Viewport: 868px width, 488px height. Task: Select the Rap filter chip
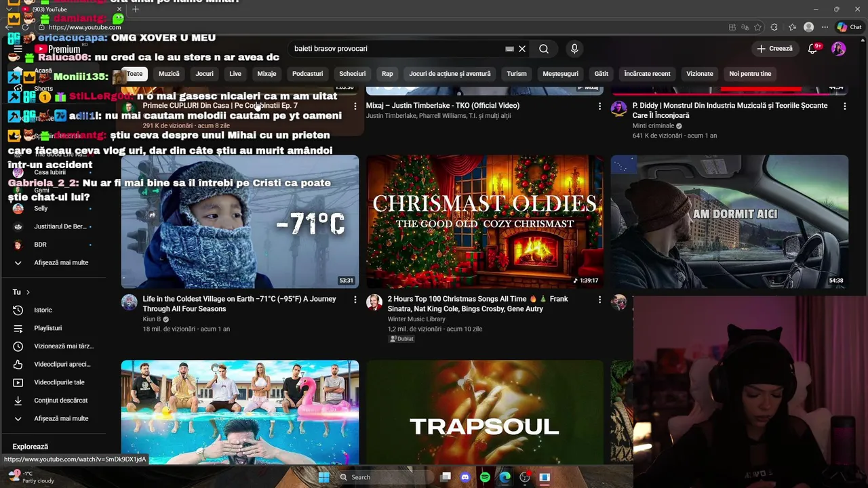(387, 74)
